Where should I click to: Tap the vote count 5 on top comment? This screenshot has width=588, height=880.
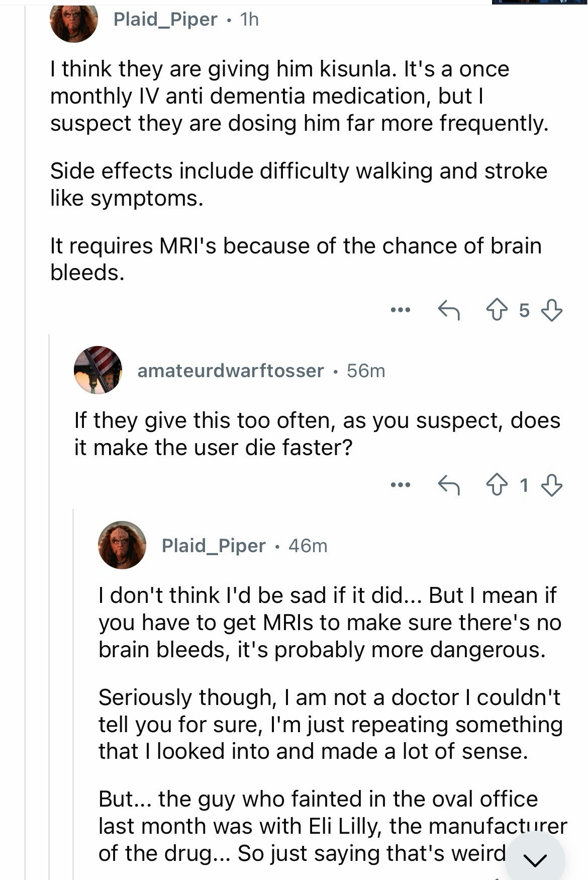(x=524, y=310)
